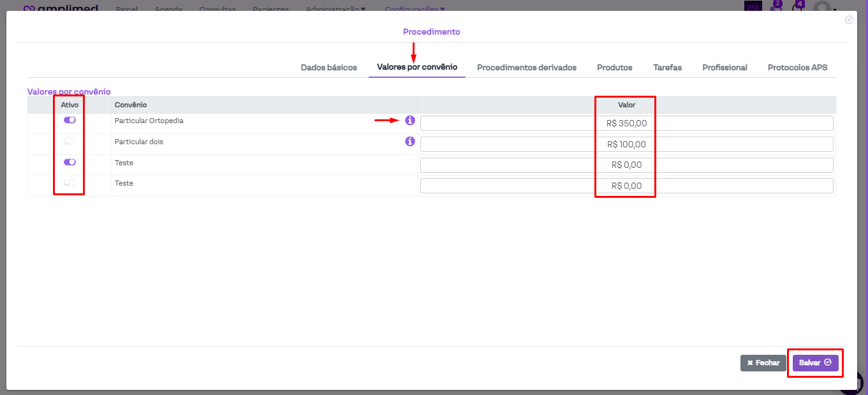The image size is (868, 395).
Task: Click info icon beside Particular Ortopedia
Action: (410, 121)
